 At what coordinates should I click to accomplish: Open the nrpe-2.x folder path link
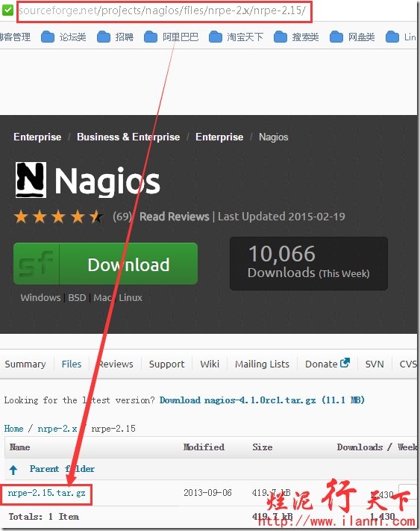click(x=57, y=429)
